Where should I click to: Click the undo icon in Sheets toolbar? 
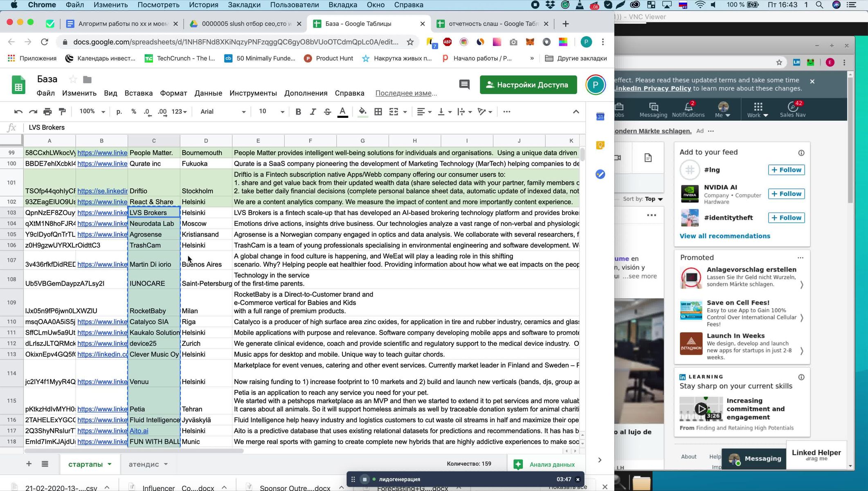coord(18,112)
